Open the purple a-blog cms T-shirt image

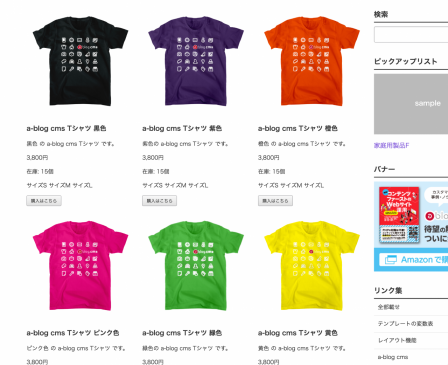pos(196,61)
